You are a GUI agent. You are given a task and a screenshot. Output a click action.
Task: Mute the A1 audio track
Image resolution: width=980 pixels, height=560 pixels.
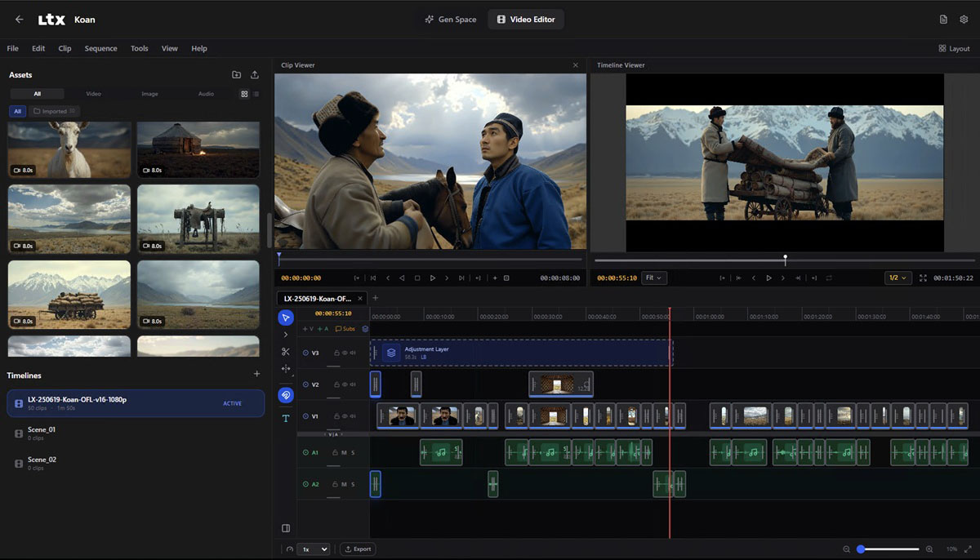[344, 452]
